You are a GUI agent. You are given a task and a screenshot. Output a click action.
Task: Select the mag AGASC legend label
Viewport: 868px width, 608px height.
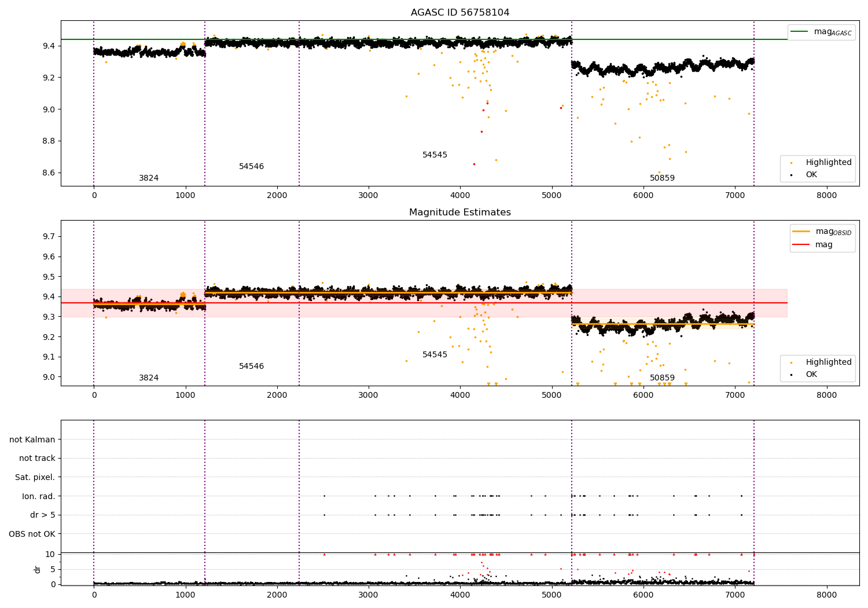pos(833,32)
